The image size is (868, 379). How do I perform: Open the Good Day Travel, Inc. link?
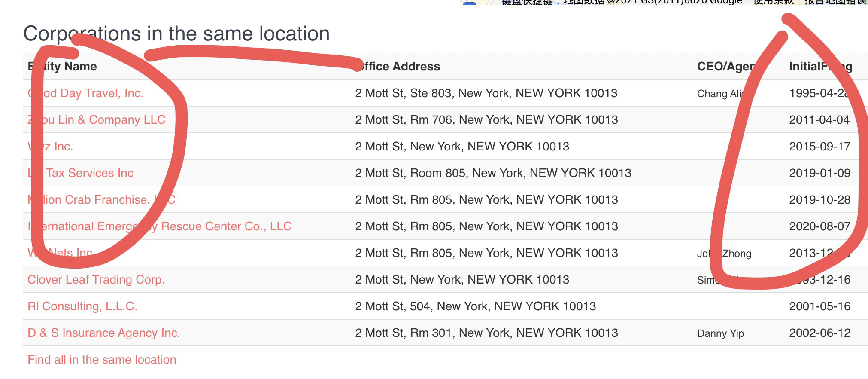[x=85, y=93]
